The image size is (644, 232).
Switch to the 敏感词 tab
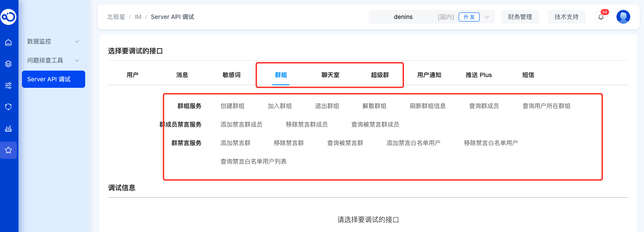(x=231, y=75)
